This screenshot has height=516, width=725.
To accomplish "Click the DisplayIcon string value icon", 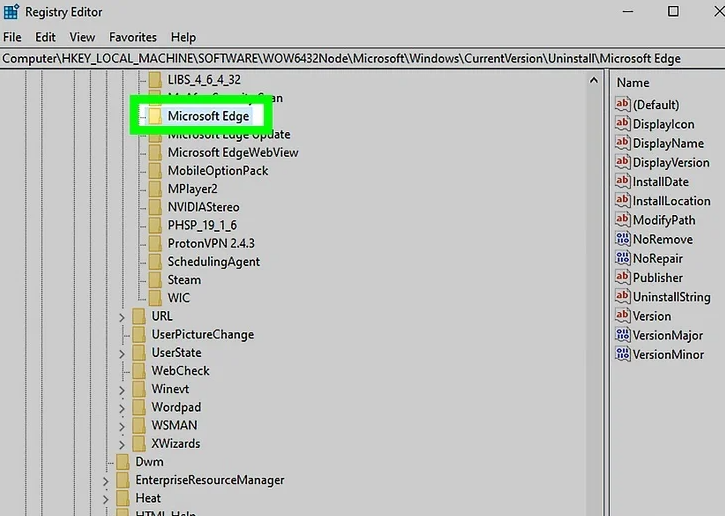I will coord(623,124).
